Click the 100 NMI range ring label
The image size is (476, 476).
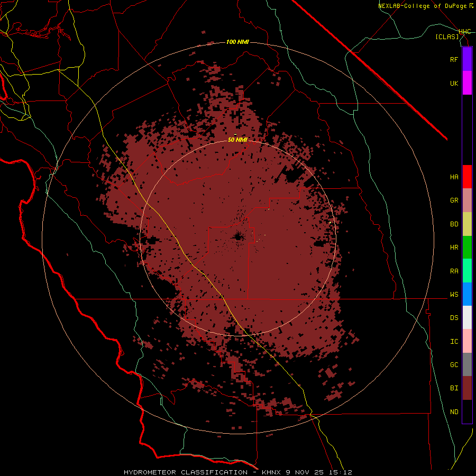pyautogui.click(x=237, y=42)
